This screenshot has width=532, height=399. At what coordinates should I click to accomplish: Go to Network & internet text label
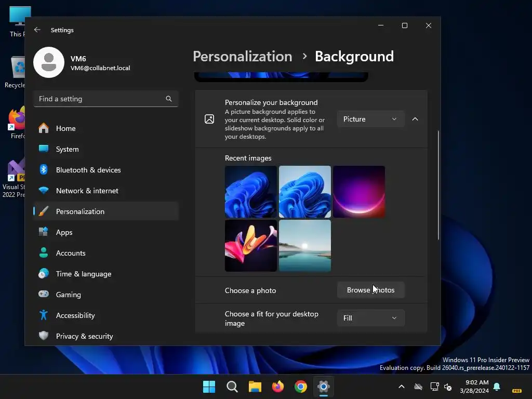click(87, 191)
